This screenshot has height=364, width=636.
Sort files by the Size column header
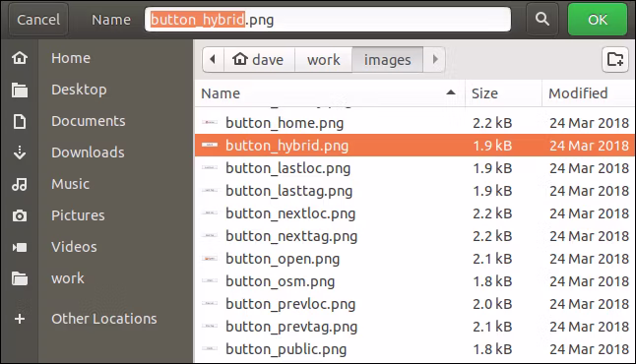tap(503, 93)
